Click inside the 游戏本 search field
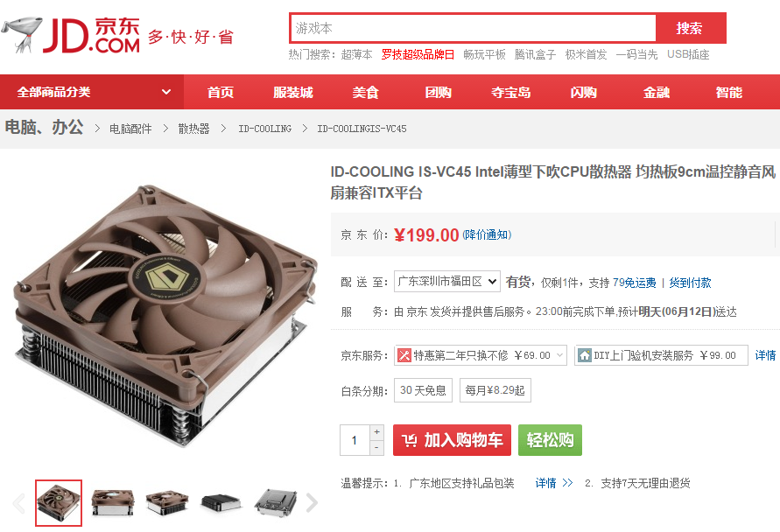This screenshot has width=780, height=532. point(473,28)
